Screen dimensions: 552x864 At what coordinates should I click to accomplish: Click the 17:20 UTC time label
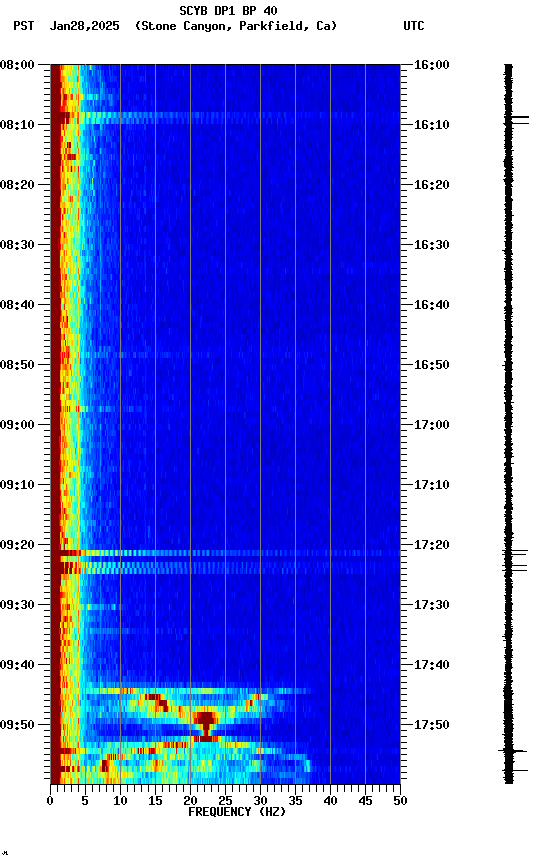(x=431, y=545)
